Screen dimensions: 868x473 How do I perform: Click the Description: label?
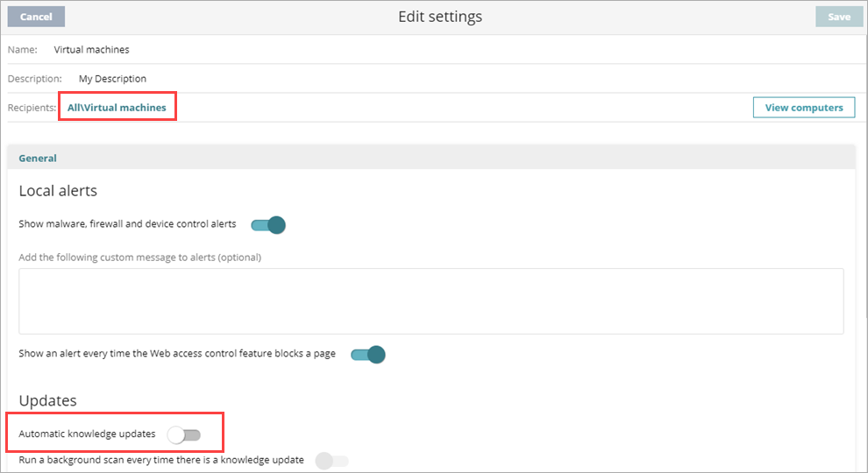coord(35,79)
